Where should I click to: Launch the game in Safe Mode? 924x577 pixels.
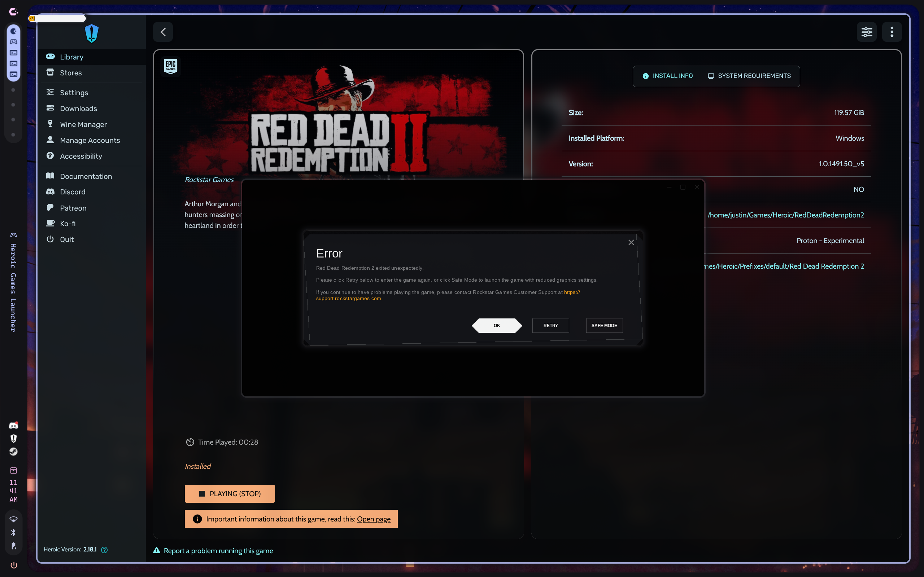[x=604, y=326]
